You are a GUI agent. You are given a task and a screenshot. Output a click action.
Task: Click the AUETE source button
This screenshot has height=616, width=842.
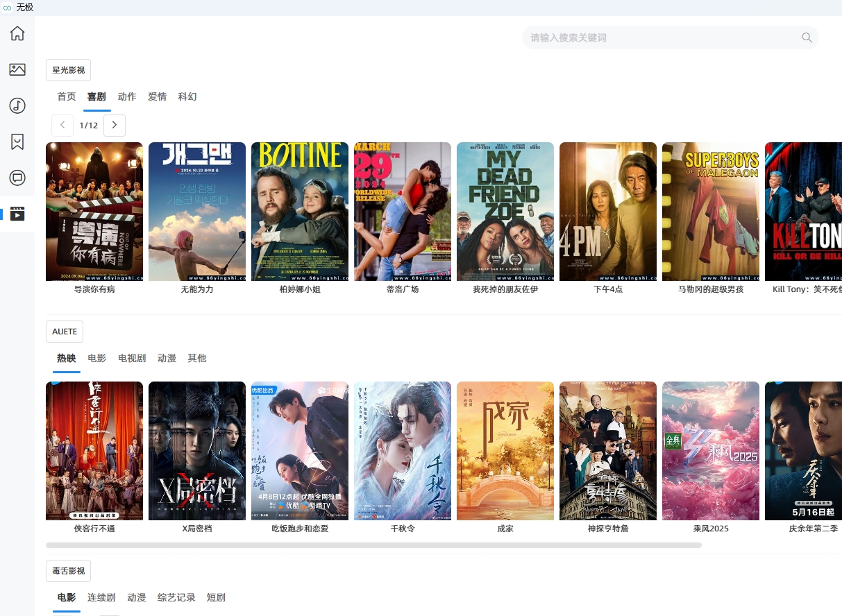tap(65, 332)
